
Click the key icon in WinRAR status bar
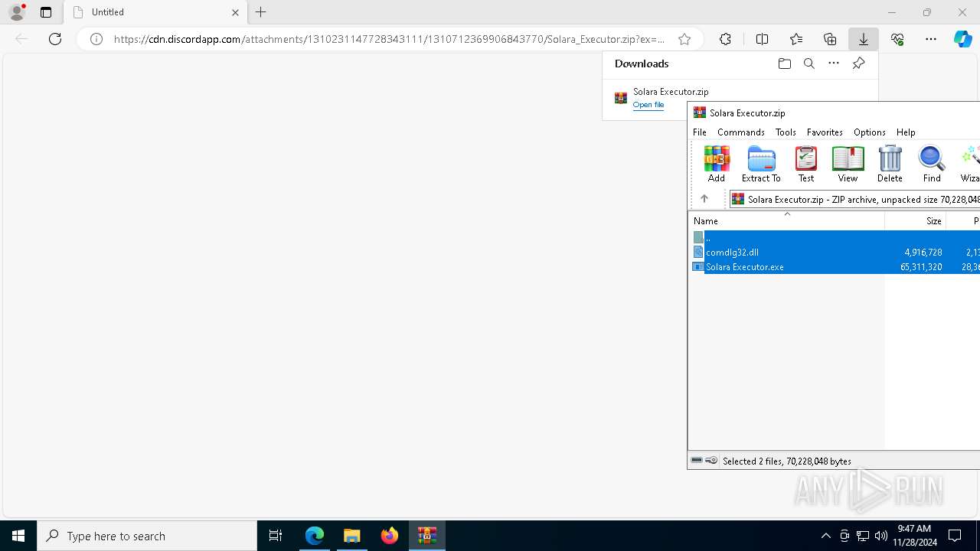pos(711,461)
